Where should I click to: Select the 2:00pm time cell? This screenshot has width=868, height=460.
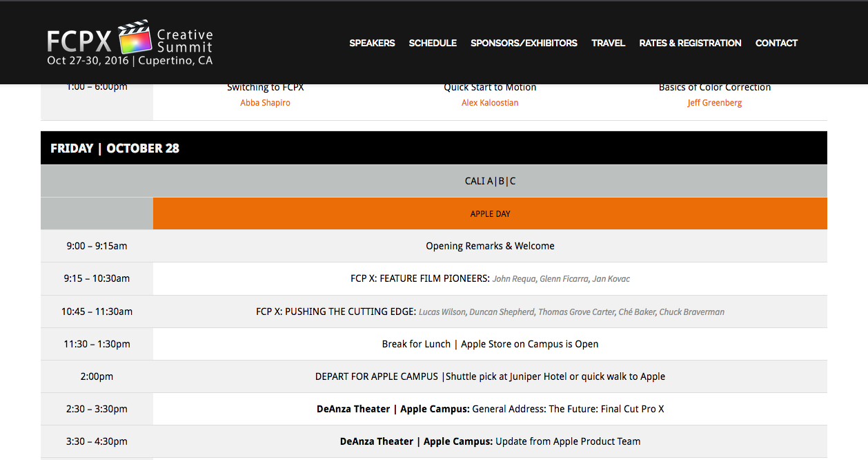click(97, 376)
